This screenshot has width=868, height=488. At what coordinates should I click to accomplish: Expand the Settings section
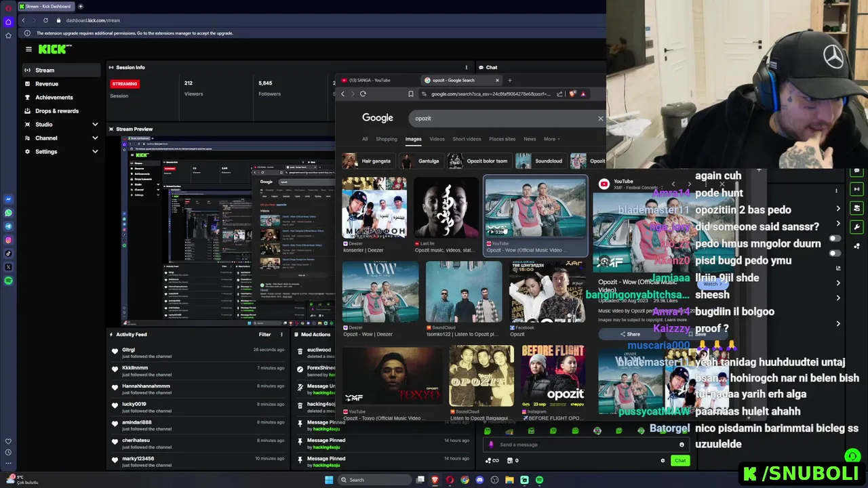tap(95, 152)
